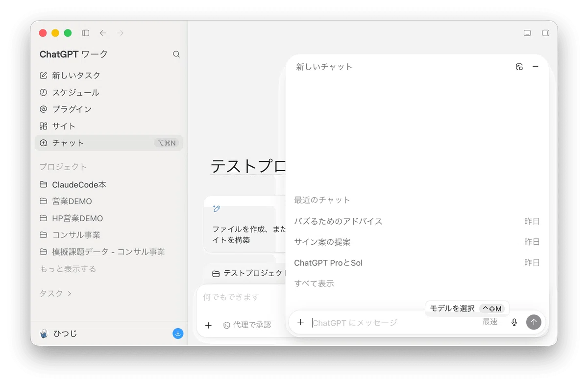The image size is (588, 386).
Task: Open the 代理で承認 option
Action: [x=247, y=325]
